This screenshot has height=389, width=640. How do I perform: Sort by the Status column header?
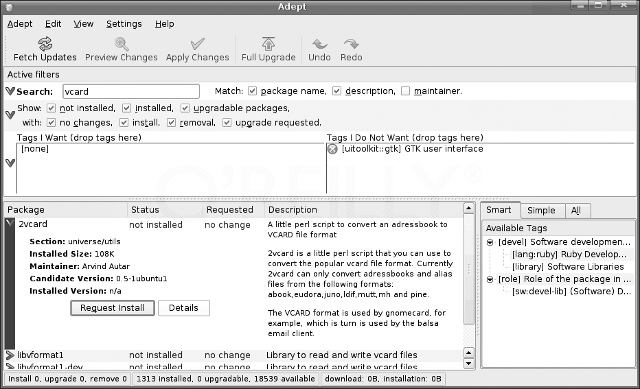tap(165, 210)
